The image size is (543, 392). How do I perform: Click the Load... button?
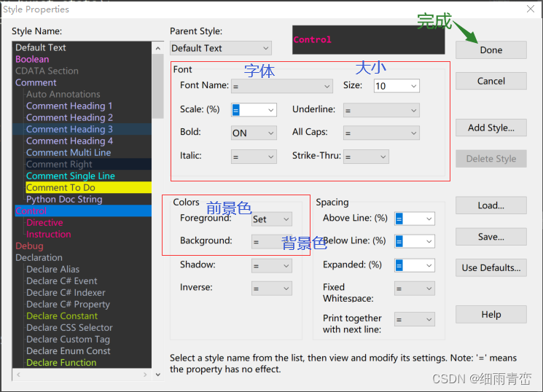click(491, 205)
